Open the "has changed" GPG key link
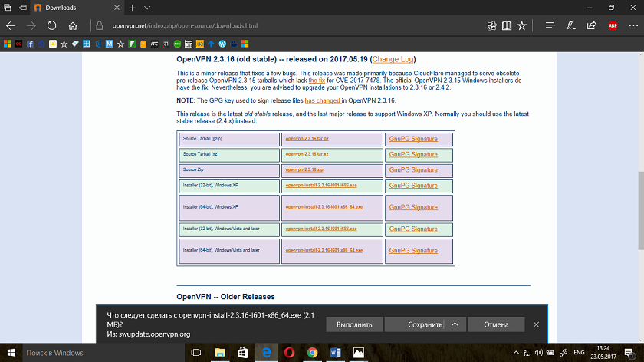Screen dimensions: 644x362 (323, 100)
